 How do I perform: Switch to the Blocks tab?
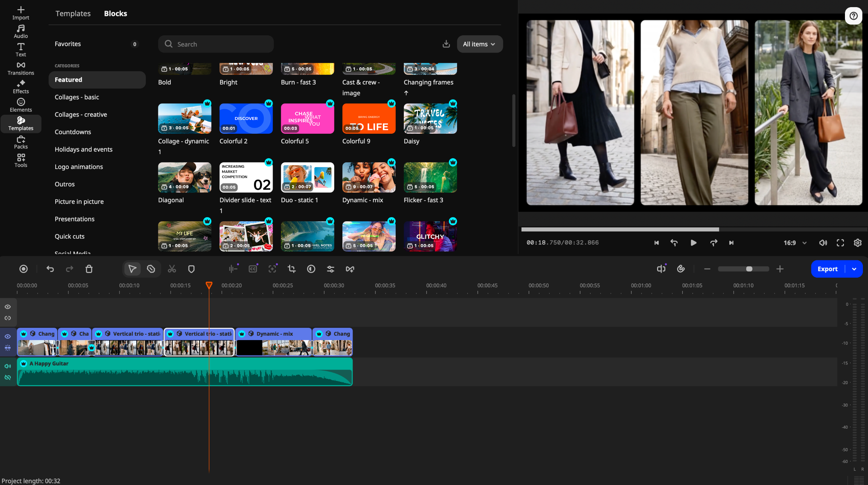(115, 13)
